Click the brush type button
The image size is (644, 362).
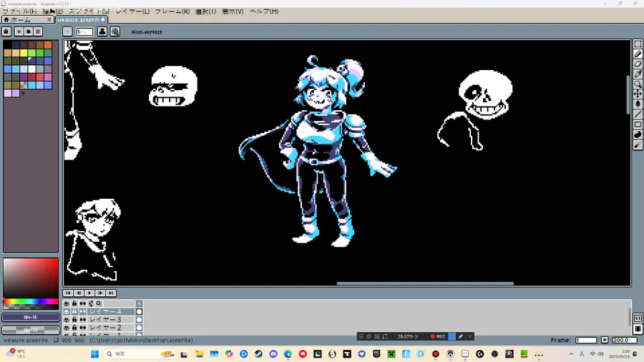pyautogui.click(x=67, y=31)
